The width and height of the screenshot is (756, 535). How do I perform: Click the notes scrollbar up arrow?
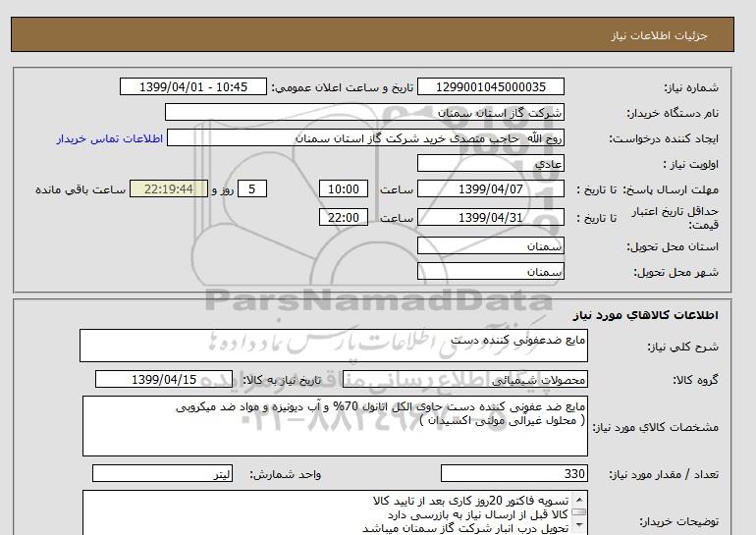click(x=578, y=500)
